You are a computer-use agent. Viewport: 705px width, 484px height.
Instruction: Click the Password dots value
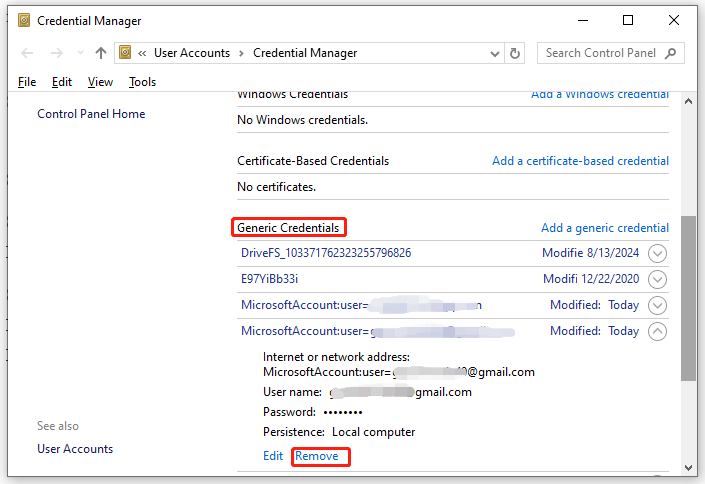(343, 412)
